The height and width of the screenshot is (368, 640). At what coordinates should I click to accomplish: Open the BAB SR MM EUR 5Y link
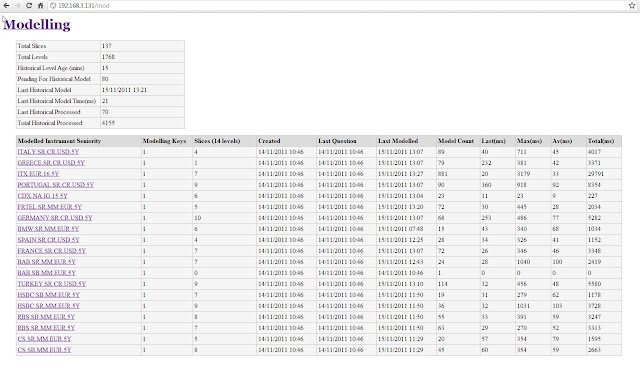point(47,262)
